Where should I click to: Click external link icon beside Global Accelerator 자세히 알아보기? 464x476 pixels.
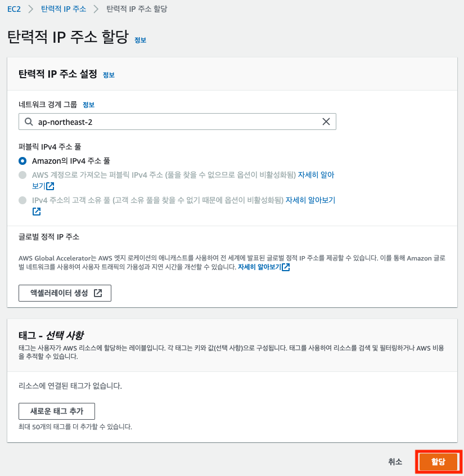[x=286, y=267]
